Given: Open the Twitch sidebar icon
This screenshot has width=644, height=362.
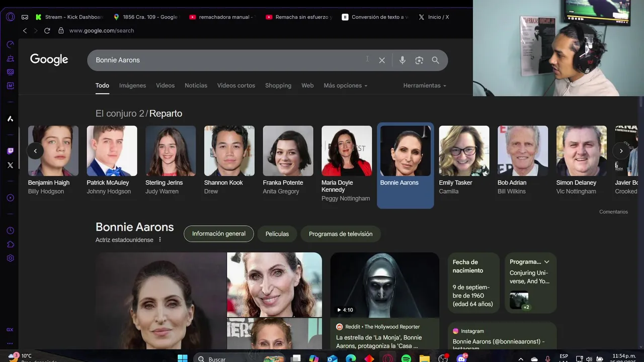Looking at the screenshot, I should (10, 151).
